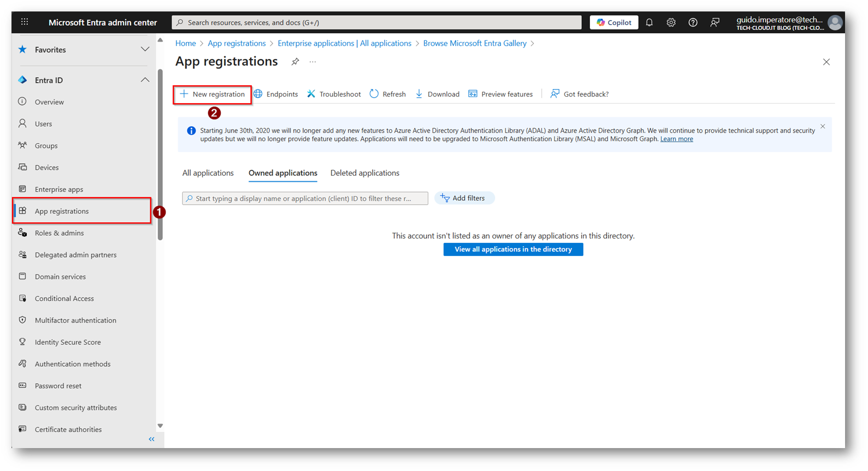Go to the App registrations breadcrumb
The width and height of the screenshot is (868, 471).
[237, 44]
